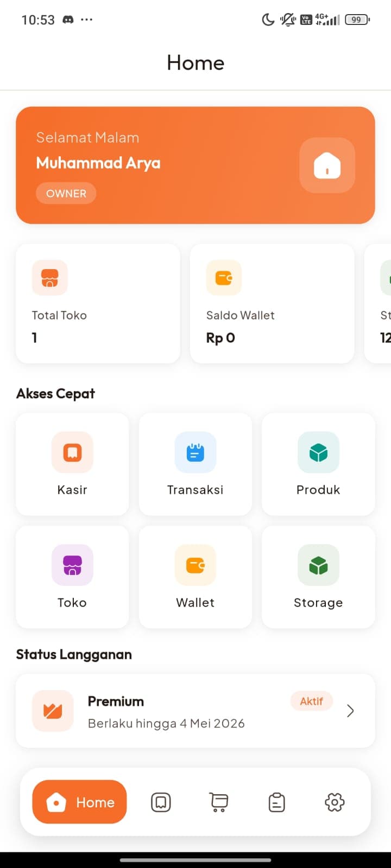Open settings gear in bottom navigation
Viewport: 391px width, 868px height.
click(x=335, y=802)
